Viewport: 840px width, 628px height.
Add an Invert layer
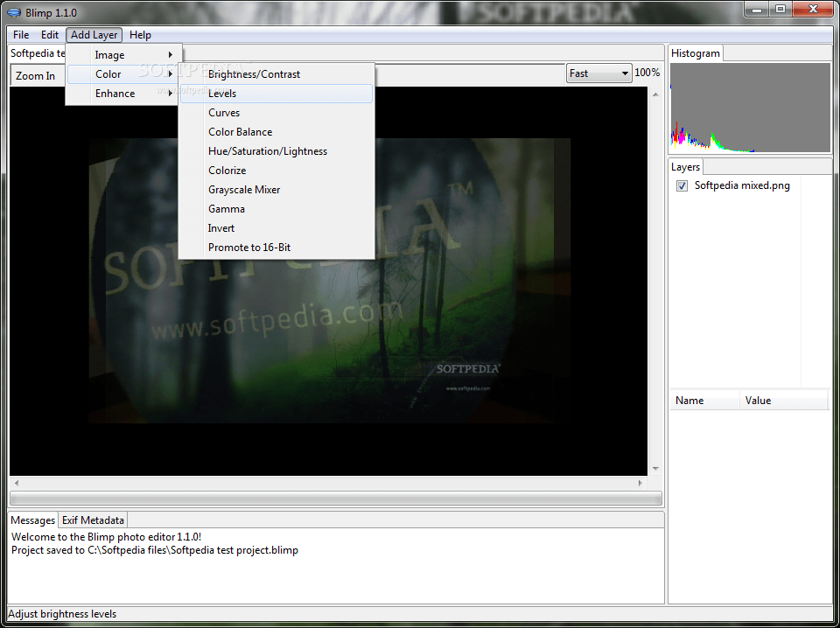[276, 228]
